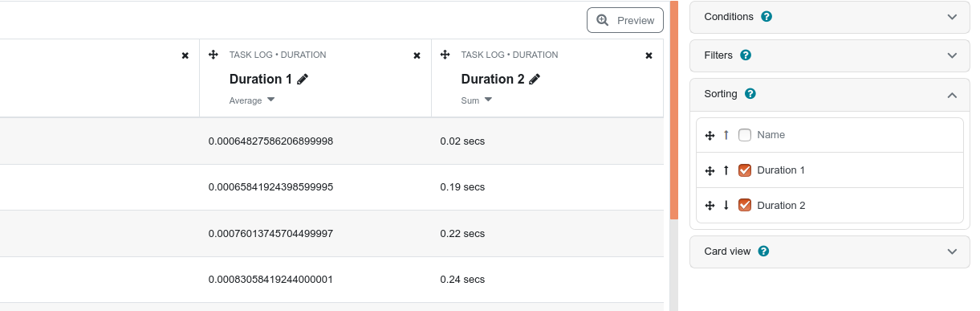The image size is (980, 311).
Task: Remove the Duration 1 column with its X
Action: click(x=417, y=55)
